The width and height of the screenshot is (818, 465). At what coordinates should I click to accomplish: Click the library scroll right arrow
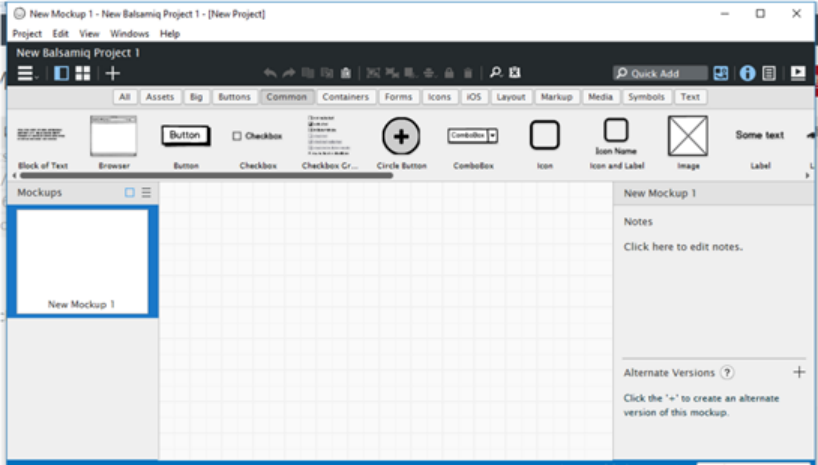click(x=807, y=176)
